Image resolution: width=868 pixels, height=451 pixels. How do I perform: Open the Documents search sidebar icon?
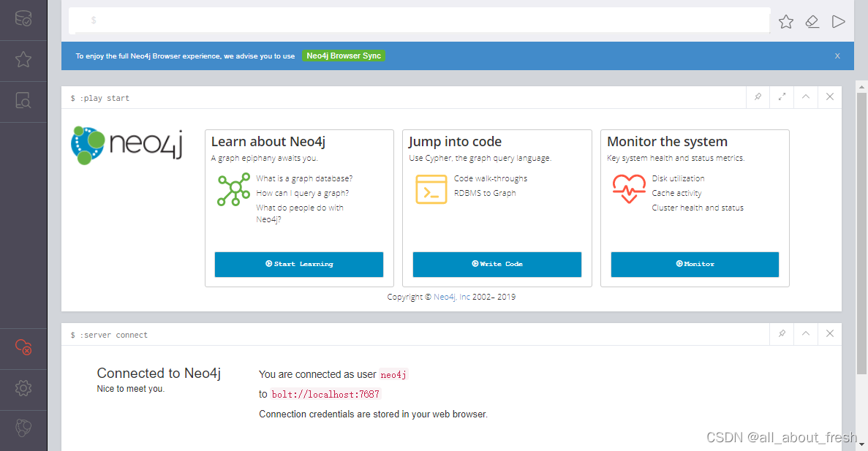point(23,100)
